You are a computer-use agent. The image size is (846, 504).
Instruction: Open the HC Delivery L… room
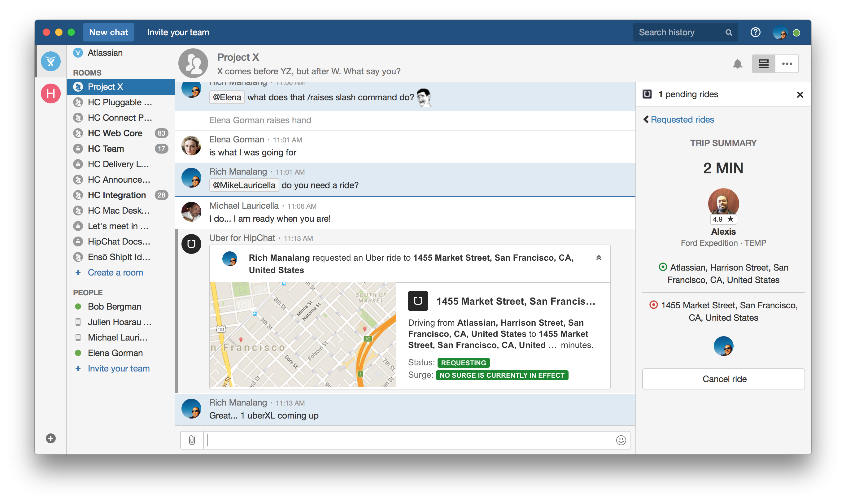coord(121,164)
